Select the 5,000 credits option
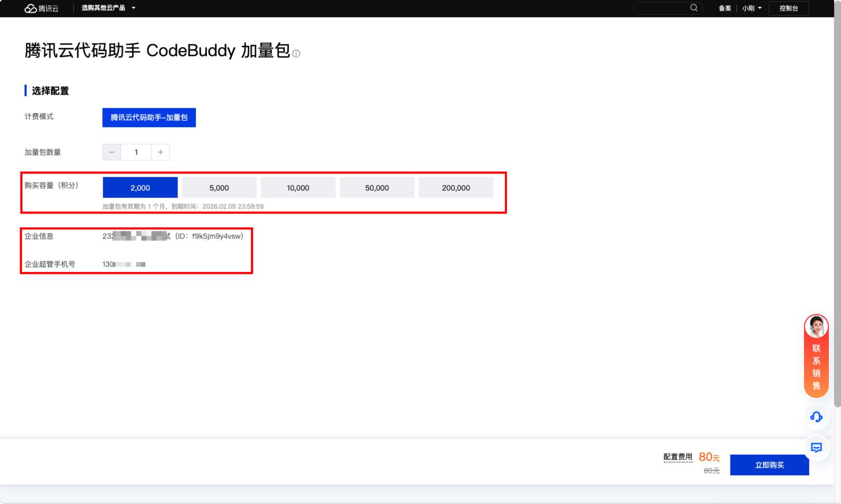 click(219, 187)
